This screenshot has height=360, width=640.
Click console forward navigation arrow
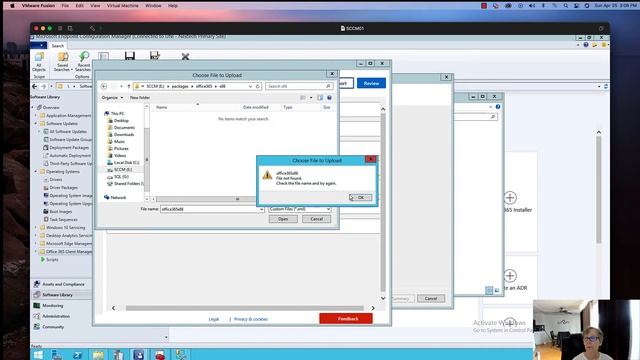click(44, 86)
